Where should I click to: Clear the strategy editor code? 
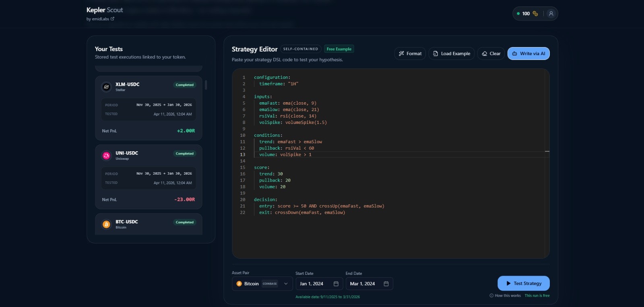[x=491, y=54]
